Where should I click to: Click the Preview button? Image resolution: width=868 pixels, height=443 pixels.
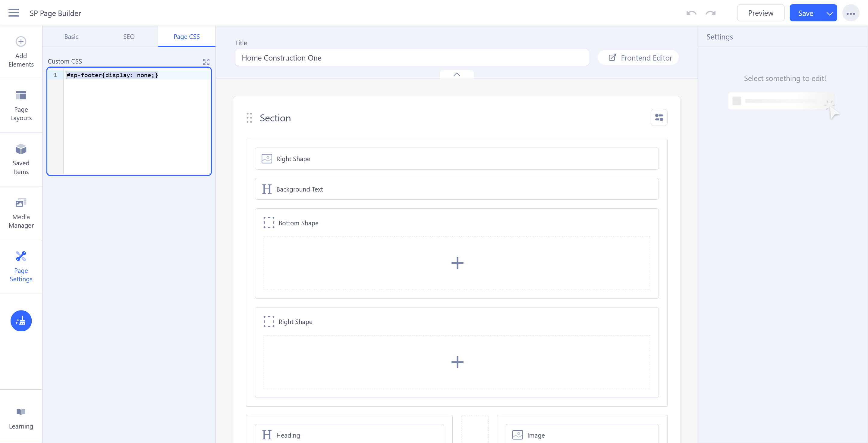point(760,13)
